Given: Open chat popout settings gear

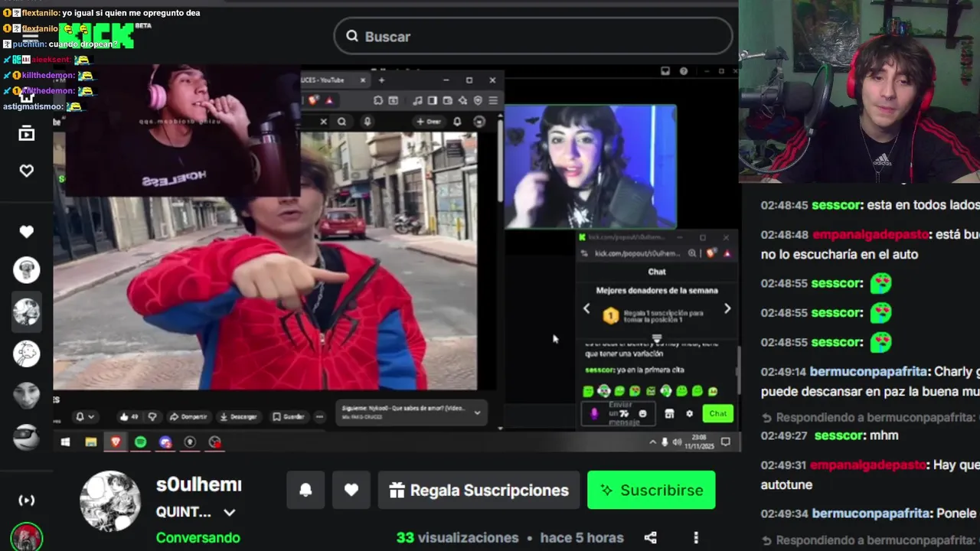Looking at the screenshot, I should [x=689, y=413].
